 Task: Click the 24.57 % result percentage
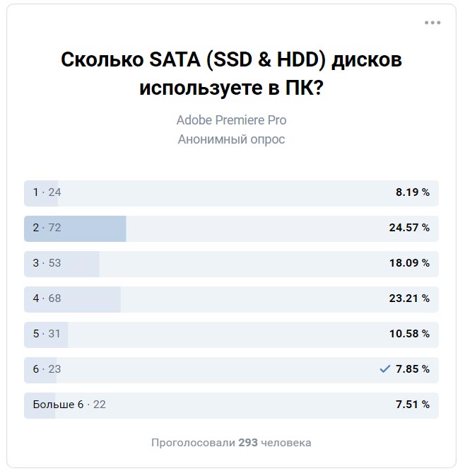(409, 228)
